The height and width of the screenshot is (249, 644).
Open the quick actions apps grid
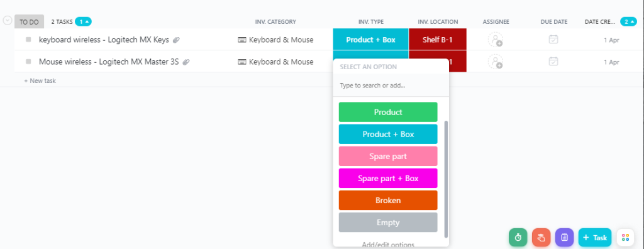pos(626,238)
